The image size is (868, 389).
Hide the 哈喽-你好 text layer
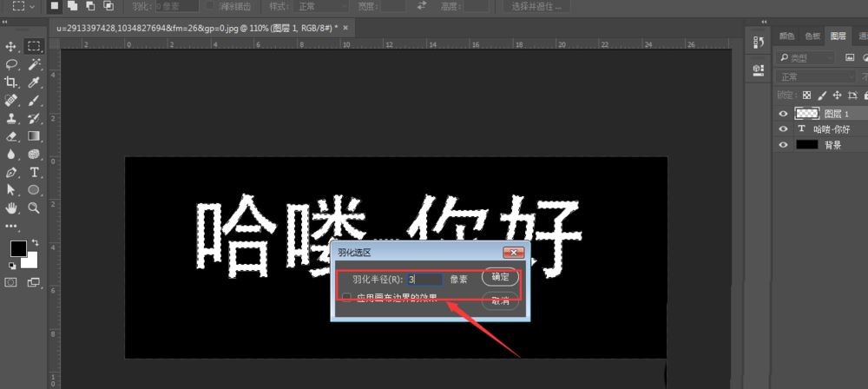pyautogui.click(x=783, y=129)
